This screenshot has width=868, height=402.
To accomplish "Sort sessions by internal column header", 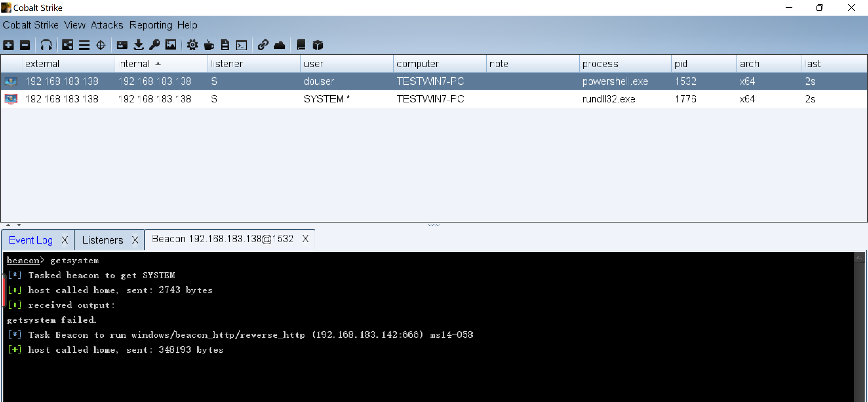I will [161, 64].
